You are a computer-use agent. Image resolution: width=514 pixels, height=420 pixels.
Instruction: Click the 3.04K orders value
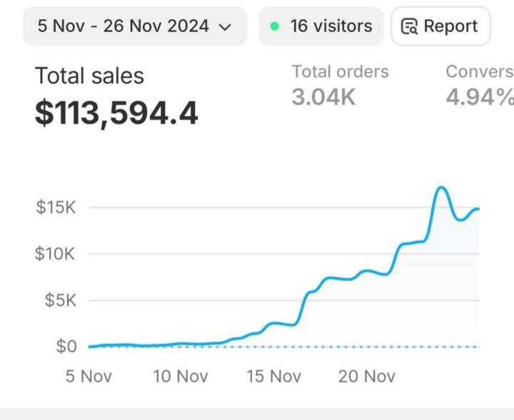click(323, 96)
